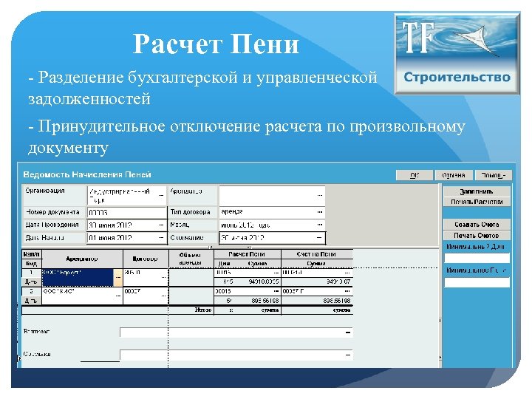
Task: Open ellipsis of the highlighted row 1 tenant cell
Action: click(x=117, y=277)
